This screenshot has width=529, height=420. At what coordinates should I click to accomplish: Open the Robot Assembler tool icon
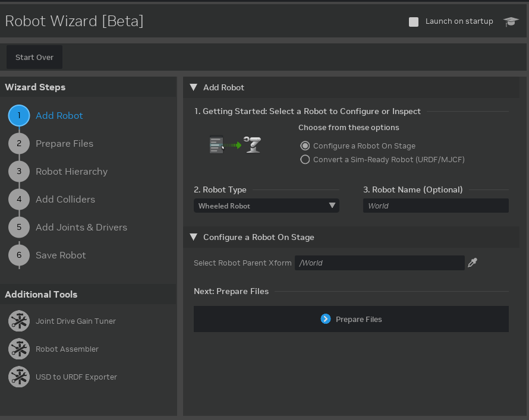coord(19,349)
